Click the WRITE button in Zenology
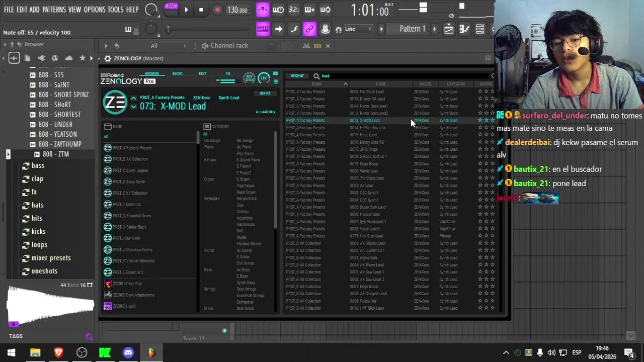Viewport: 644px width, 362px height. tap(265, 94)
